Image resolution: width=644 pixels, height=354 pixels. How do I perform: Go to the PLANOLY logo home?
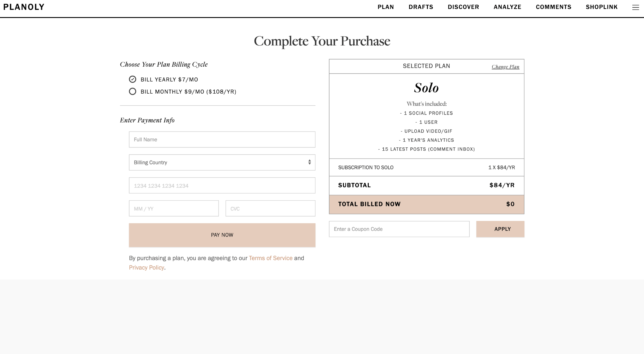pyautogui.click(x=24, y=7)
